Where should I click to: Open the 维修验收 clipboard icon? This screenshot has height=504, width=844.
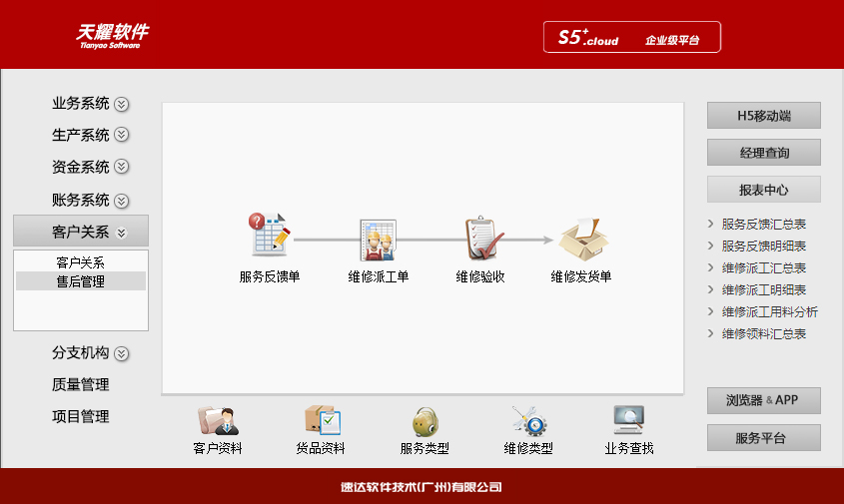point(480,240)
